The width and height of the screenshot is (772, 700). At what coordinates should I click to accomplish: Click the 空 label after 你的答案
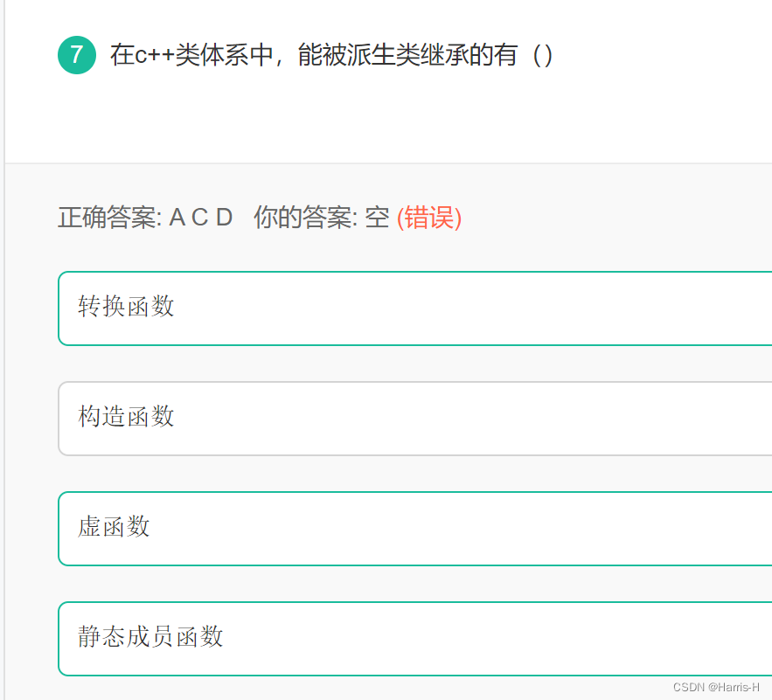tap(376, 218)
